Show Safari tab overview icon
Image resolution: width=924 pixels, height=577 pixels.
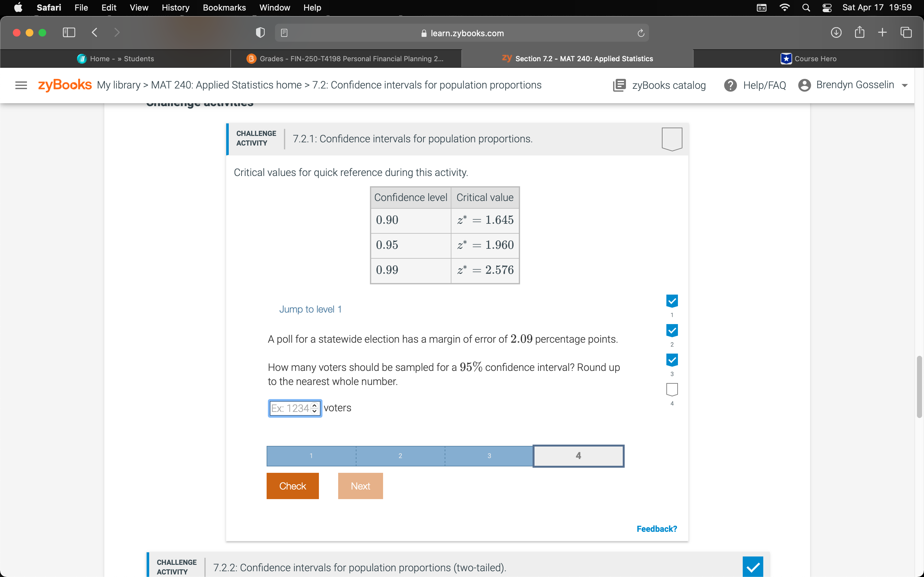[x=906, y=33]
